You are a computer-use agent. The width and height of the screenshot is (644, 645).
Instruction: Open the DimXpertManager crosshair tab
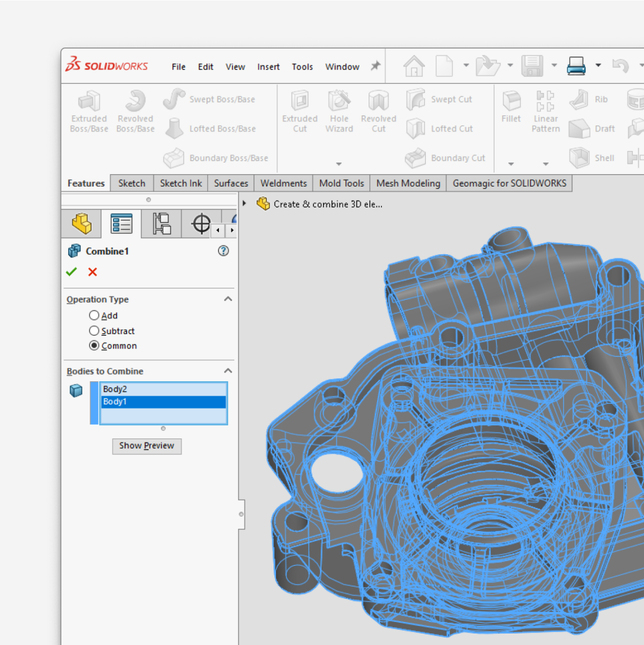[201, 224]
